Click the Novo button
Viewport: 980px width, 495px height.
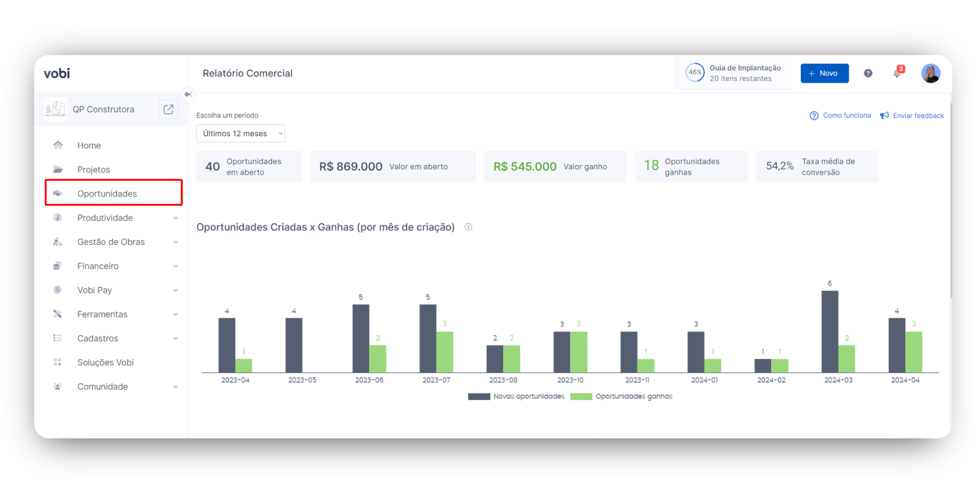click(x=824, y=73)
